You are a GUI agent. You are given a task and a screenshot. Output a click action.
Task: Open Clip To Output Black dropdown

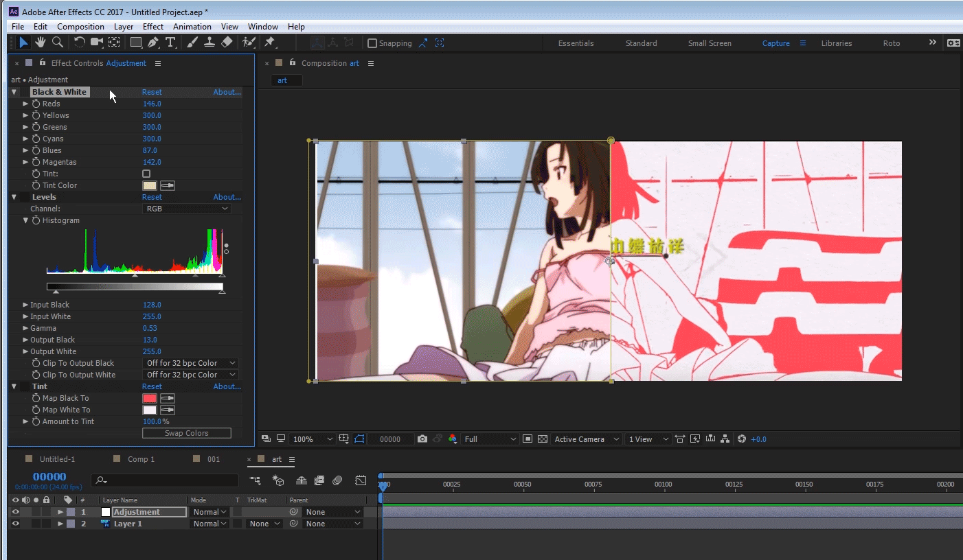190,363
